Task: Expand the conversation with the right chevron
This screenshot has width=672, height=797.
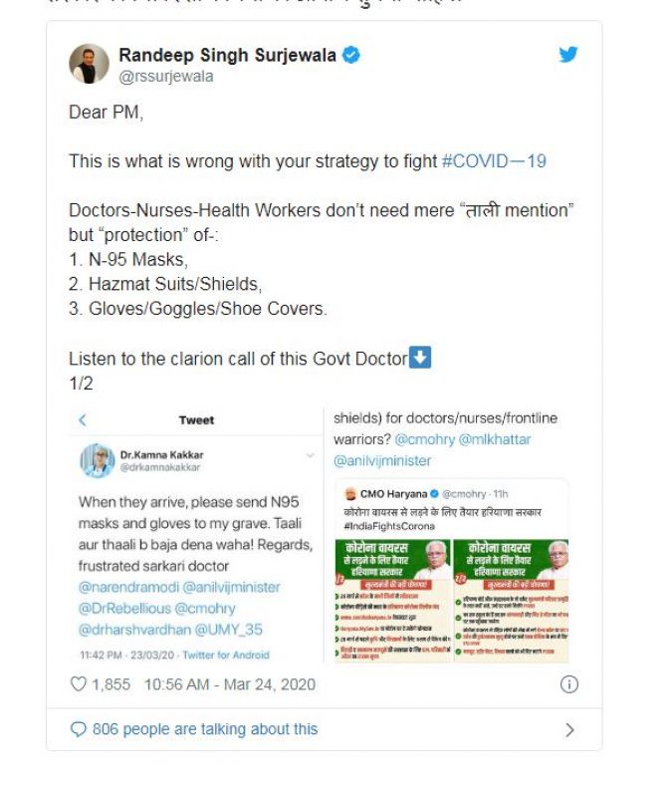Action: (x=569, y=730)
